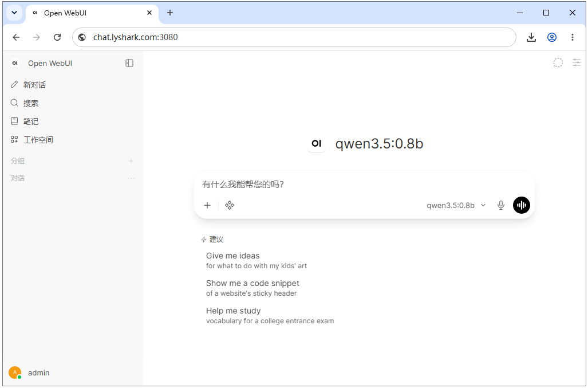Reload the page with refresh icon

point(57,37)
